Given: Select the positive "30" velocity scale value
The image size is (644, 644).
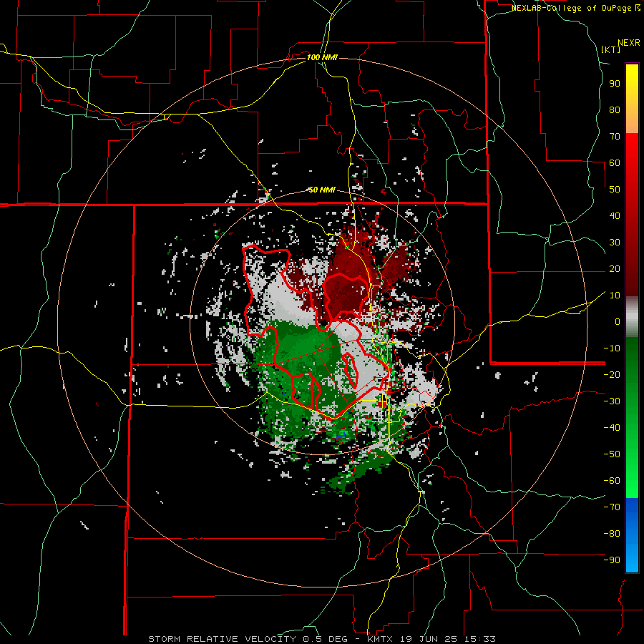Looking at the screenshot, I should [x=615, y=243].
